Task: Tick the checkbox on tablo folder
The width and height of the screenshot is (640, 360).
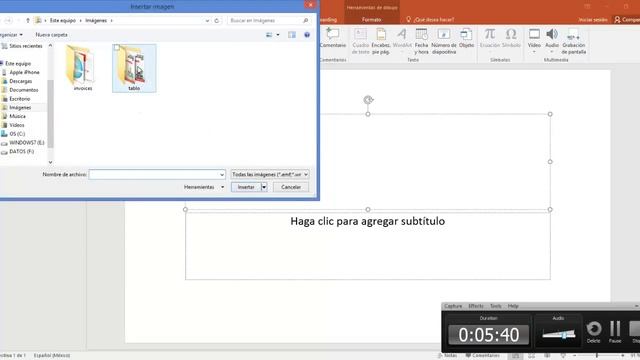Action: click(x=117, y=48)
